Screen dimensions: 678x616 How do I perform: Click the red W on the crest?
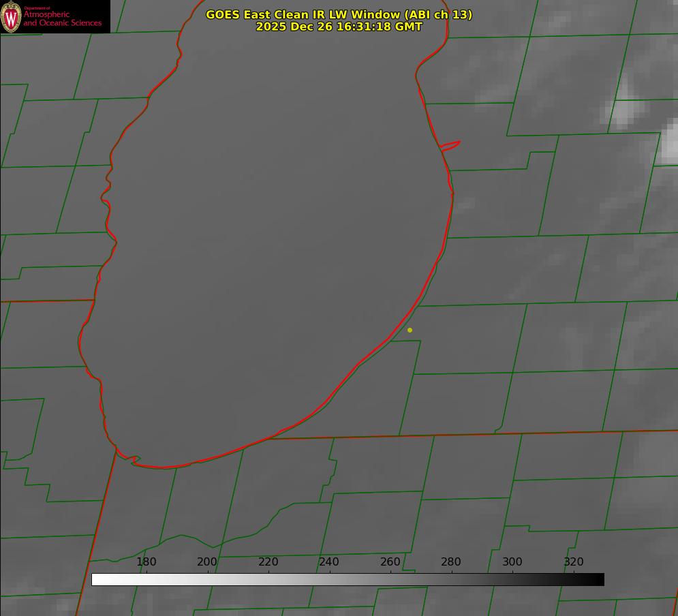[x=12, y=18]
